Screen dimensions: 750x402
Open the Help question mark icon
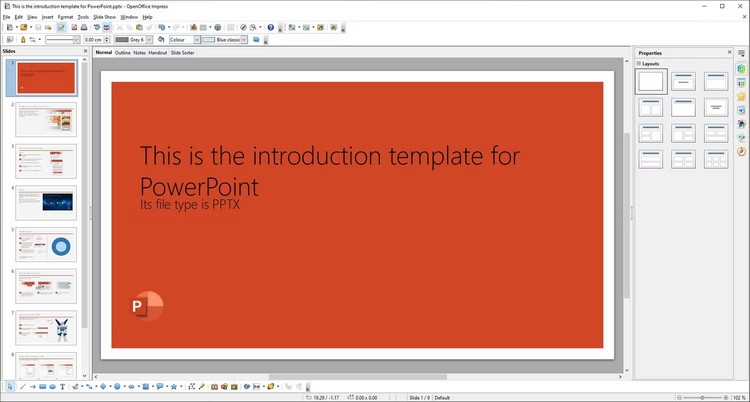click(x=271, y=27)
